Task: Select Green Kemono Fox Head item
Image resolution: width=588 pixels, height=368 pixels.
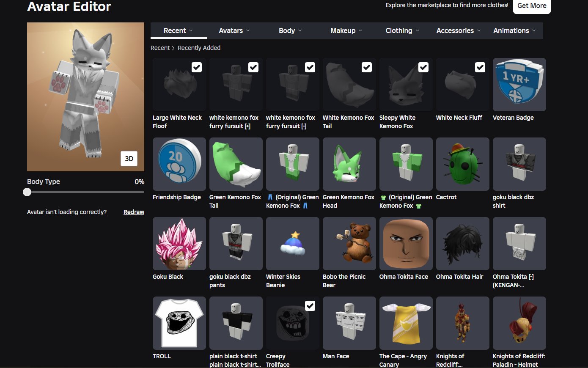Action: point(349,164)
